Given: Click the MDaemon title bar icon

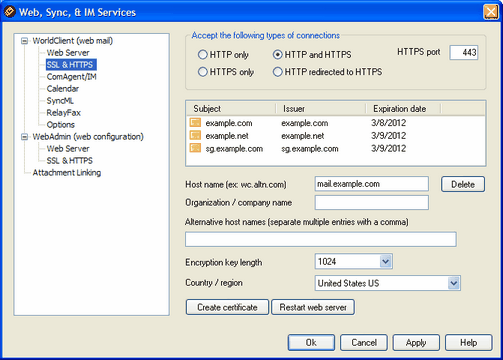Looking at the screenshot, I should pos(9,12).
